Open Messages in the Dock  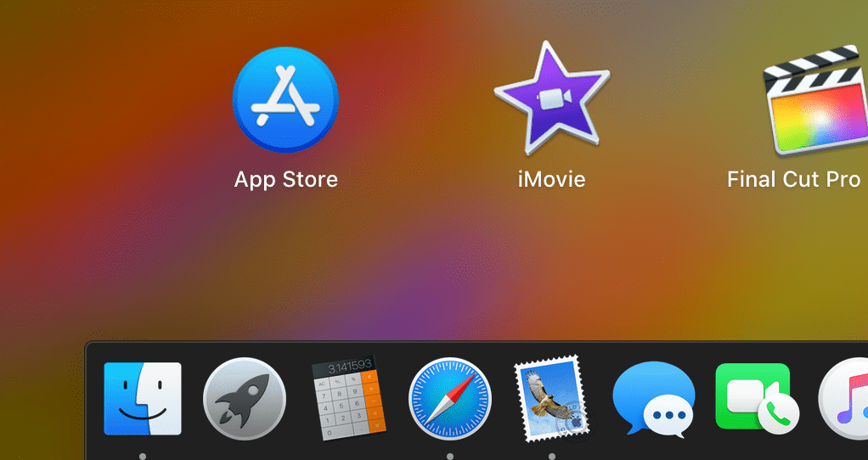[x=654, y=399]
